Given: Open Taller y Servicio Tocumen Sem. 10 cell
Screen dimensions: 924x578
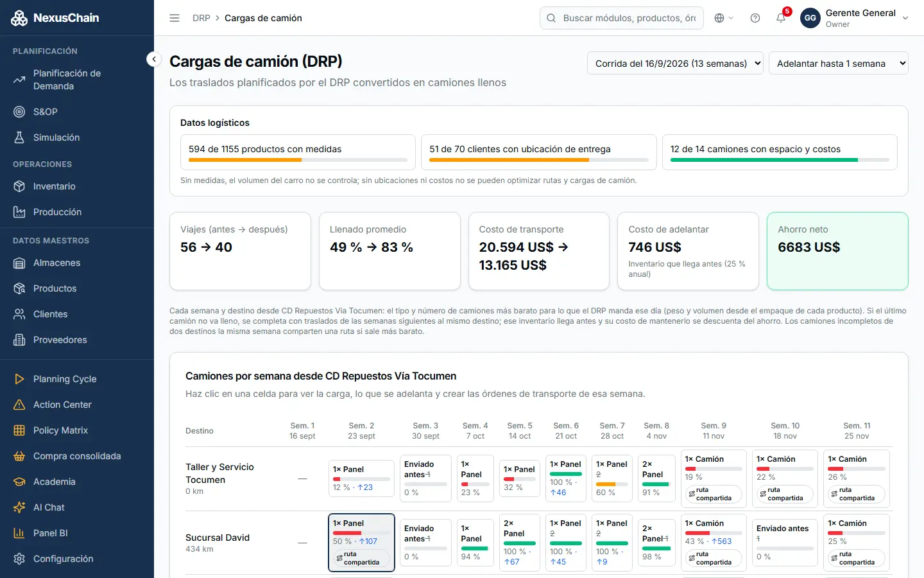Looking at the screenshot, I should click(x=785, y=478).
